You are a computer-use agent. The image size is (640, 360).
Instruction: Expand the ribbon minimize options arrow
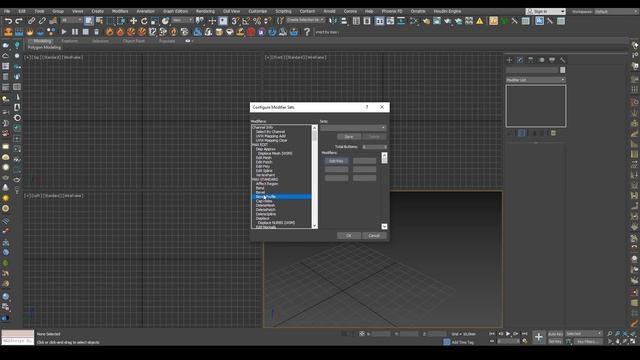[192, 41]
